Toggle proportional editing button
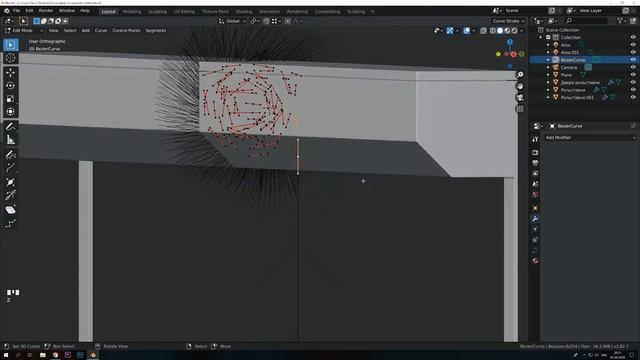 288,21
